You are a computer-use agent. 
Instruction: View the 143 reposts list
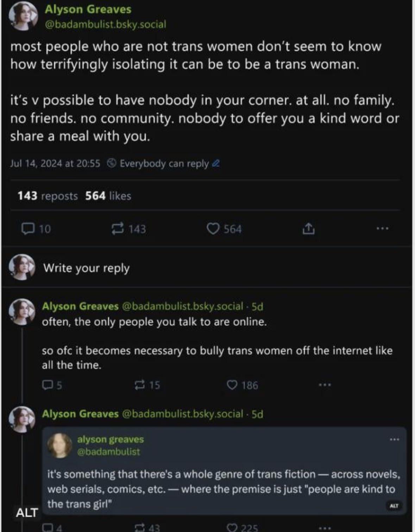point(48,196)
